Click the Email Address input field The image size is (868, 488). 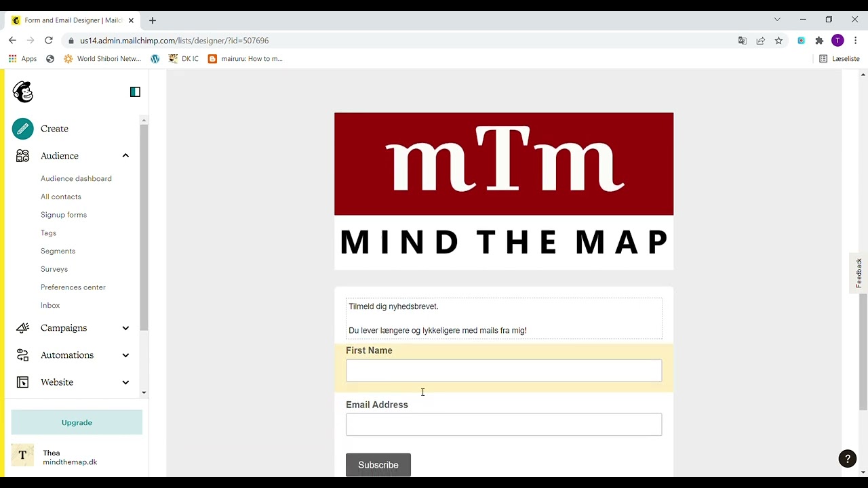[504, 424]
